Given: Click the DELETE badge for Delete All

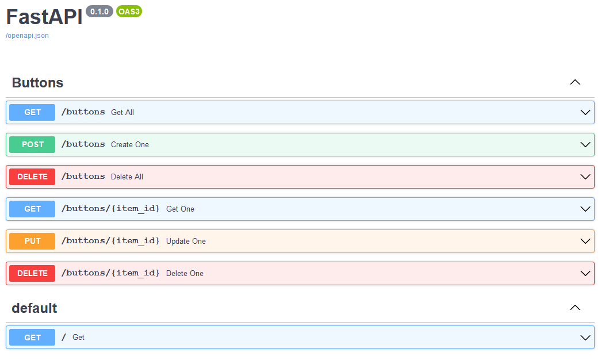Looking at the screenshot, I should pyautogui.click(x=32, y=177).
